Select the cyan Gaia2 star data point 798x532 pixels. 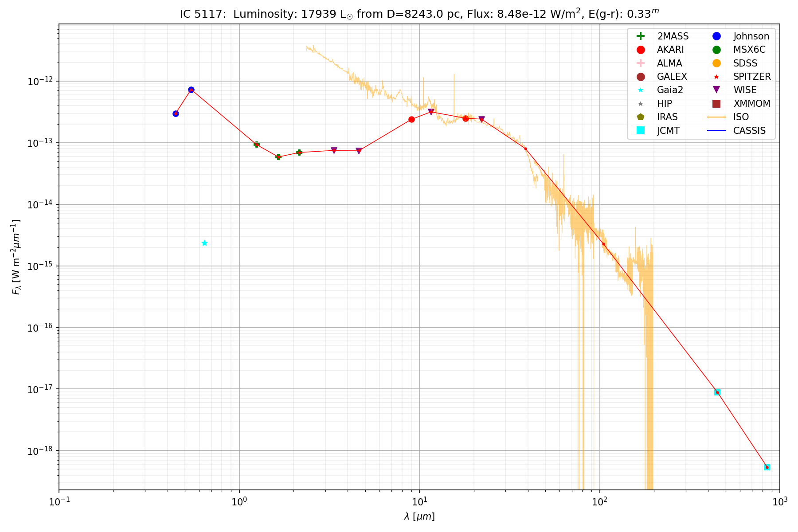(x=204, y=243)
